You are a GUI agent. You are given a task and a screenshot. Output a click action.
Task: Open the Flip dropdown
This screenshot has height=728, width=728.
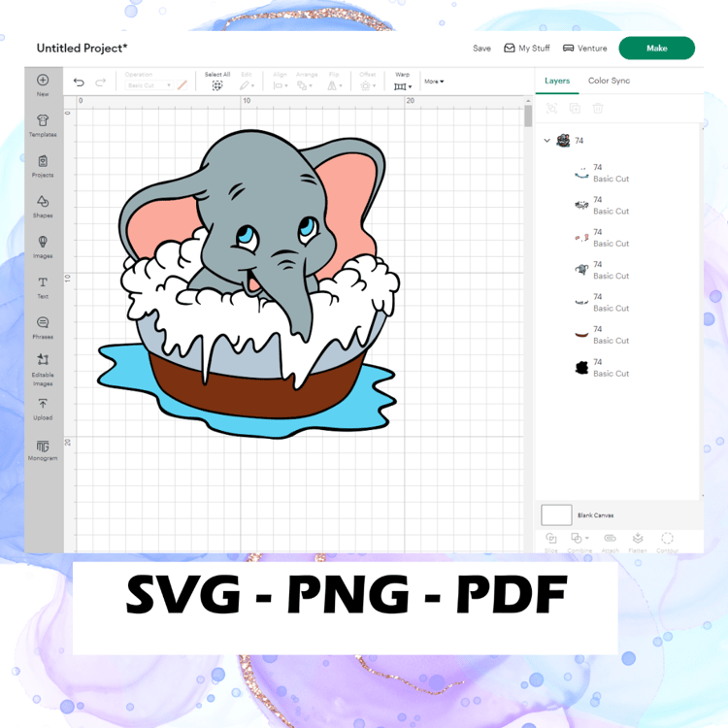click(335, 85)
